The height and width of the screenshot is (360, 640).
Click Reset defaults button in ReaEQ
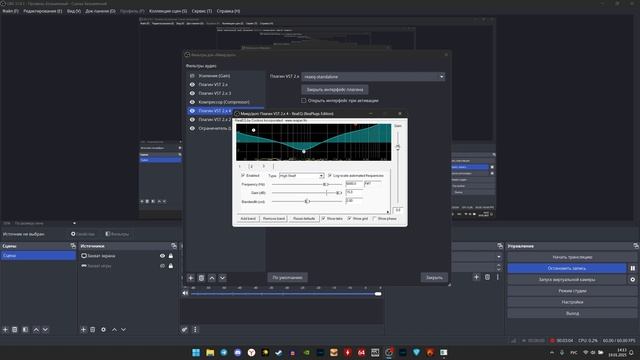(304, 219)
